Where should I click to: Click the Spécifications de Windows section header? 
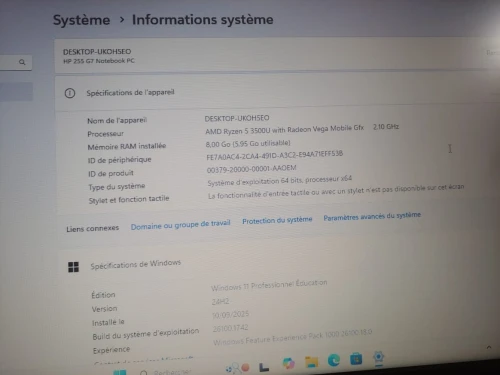[135, 264]
